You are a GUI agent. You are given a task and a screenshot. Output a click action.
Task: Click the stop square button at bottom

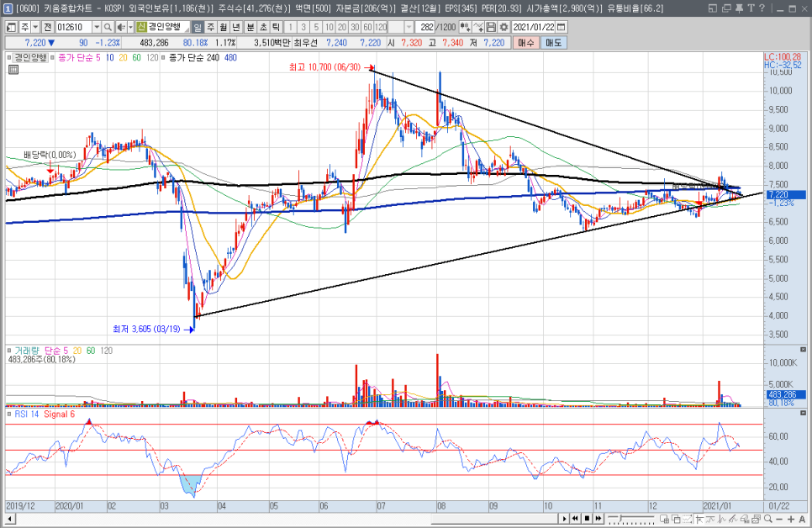[587, 518]
